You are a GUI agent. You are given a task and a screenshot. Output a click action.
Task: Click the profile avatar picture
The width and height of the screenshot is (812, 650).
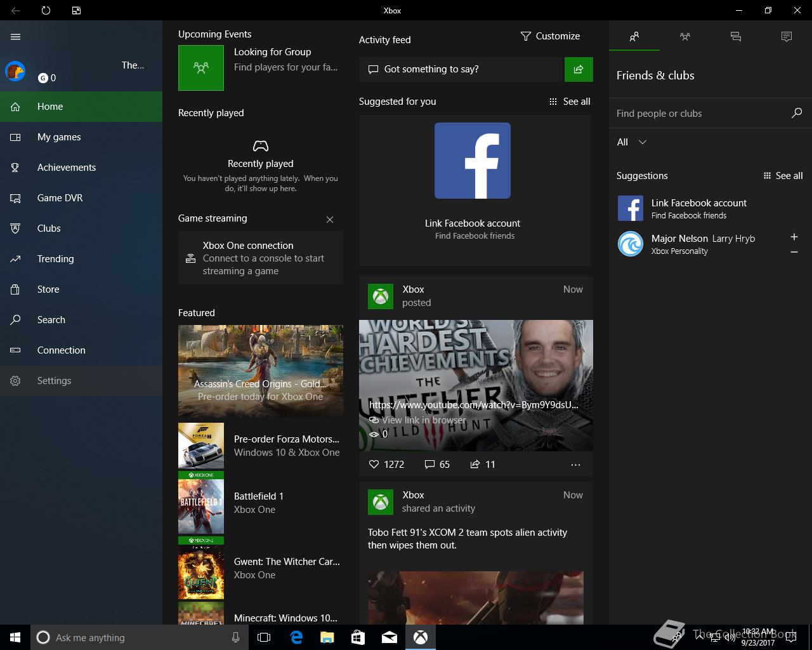tap(15, 71)
